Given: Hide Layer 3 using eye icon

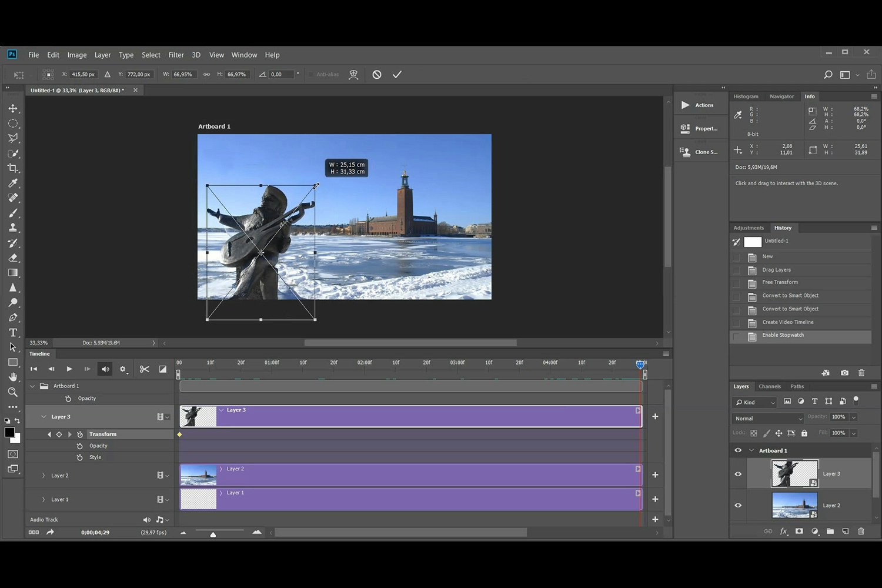Looking at the screenshot, I should point(738,474).
